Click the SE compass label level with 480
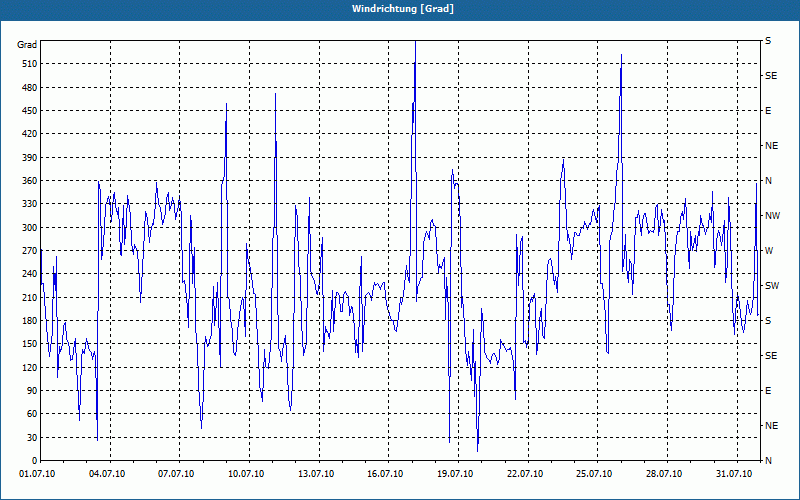The width and height of the screenshot is (800, 500). (x=771, y=76)
